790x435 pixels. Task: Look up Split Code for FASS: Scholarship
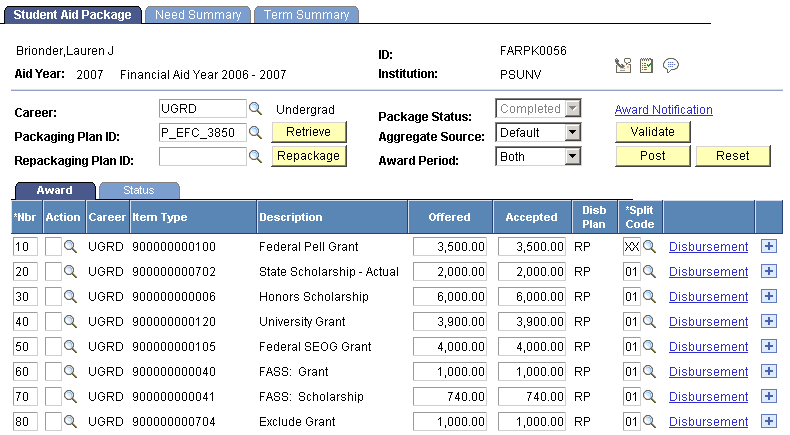tap(649, 397)
